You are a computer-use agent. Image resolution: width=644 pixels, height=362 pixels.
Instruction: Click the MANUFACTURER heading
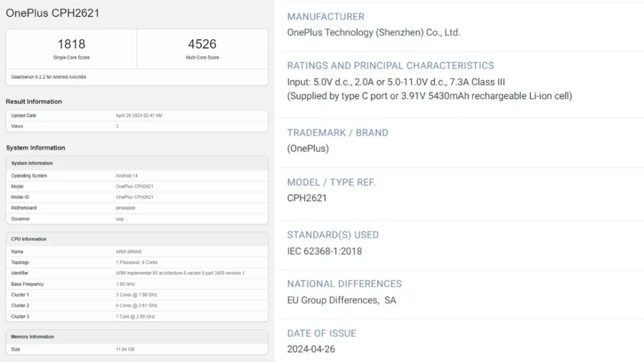click(326, 17)
